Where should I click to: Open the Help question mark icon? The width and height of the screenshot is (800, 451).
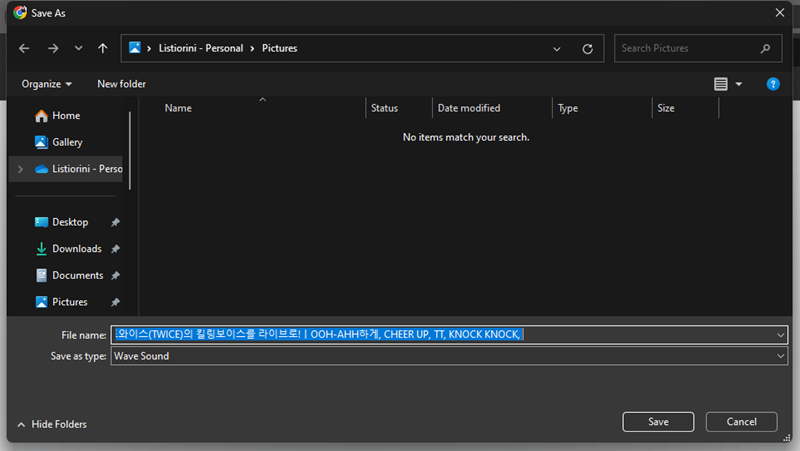pos(773,84)
